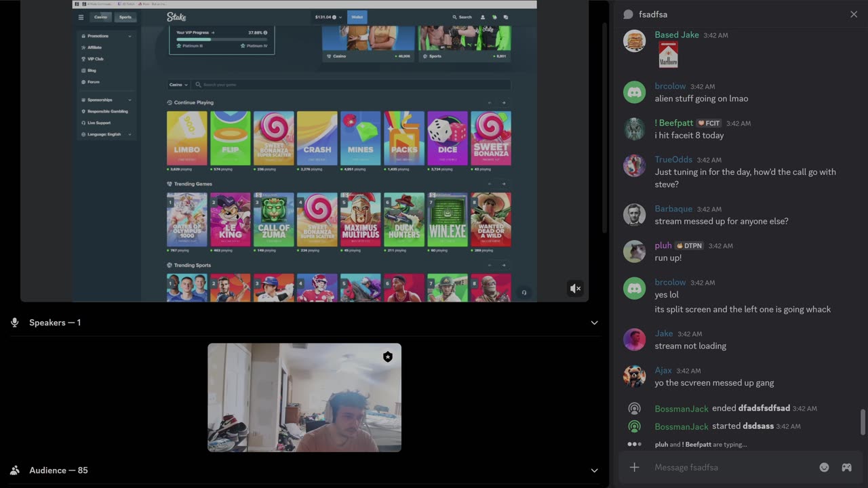Unmute the stream with the speaker icon

pos(575,289)
